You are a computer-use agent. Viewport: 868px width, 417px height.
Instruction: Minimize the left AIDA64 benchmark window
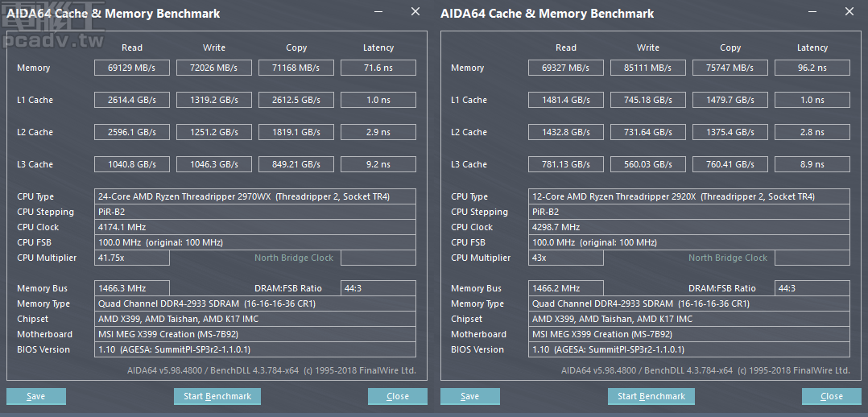378,11
